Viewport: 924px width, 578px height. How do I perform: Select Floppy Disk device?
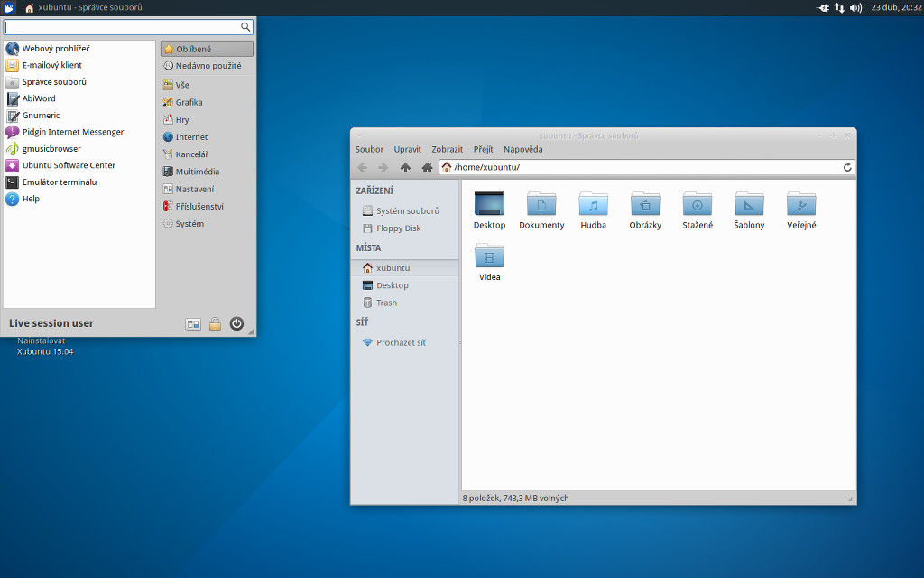[x=405, y=228]
